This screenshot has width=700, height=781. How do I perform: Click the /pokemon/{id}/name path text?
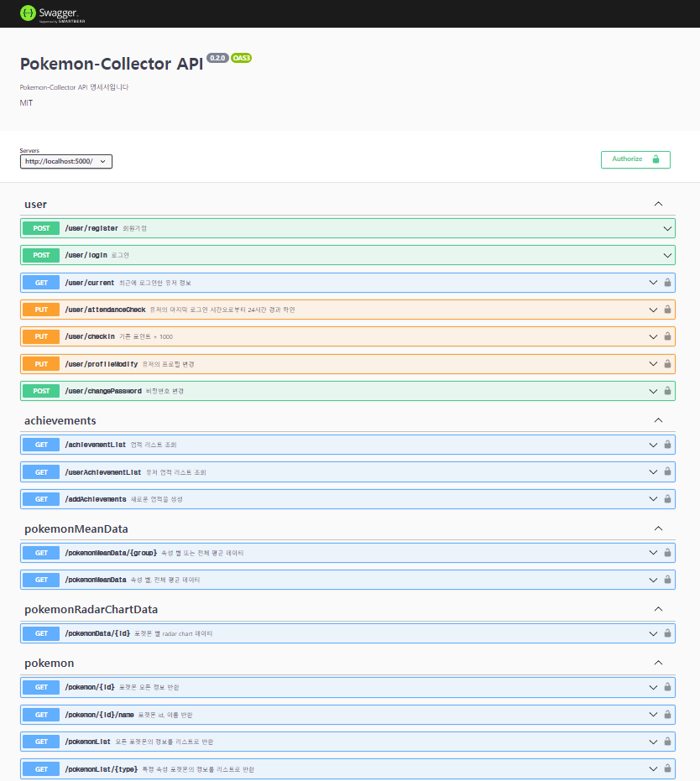100,715
